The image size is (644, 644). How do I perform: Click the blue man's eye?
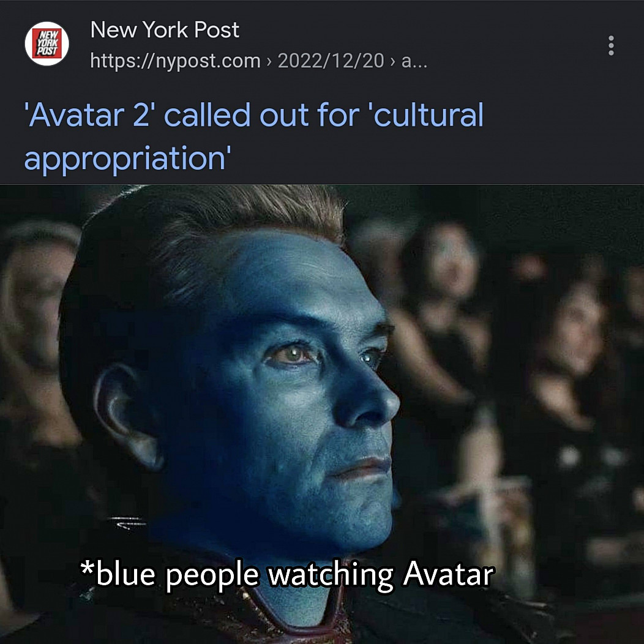point(293,354)
